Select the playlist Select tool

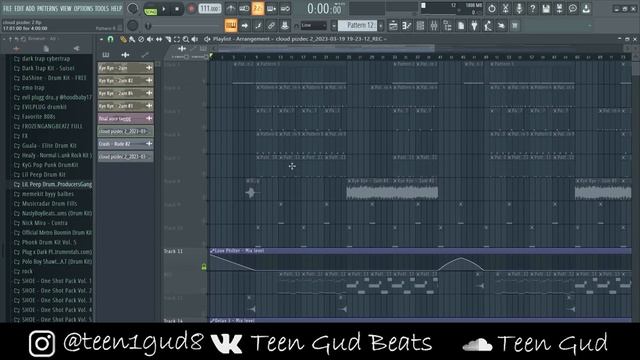coord(177,39)
